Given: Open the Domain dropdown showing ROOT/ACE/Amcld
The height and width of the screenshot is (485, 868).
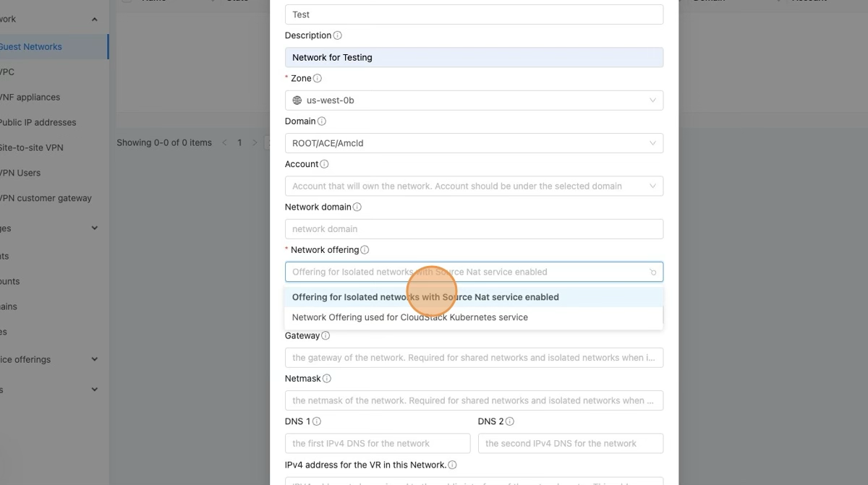Looking at the screenshot, I should 474,143.
